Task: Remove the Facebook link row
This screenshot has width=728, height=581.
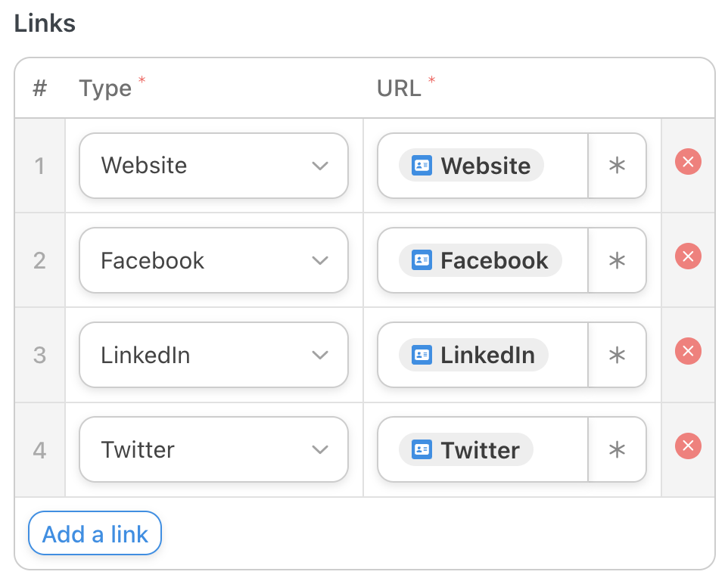Action: [688, 257]
